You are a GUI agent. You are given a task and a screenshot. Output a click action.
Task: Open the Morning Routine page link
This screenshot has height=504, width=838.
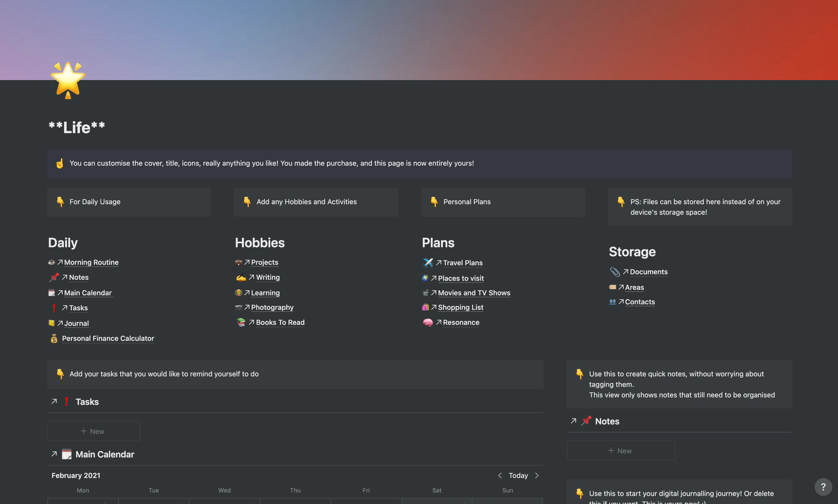pyautogui.click(x=91, y=262)
